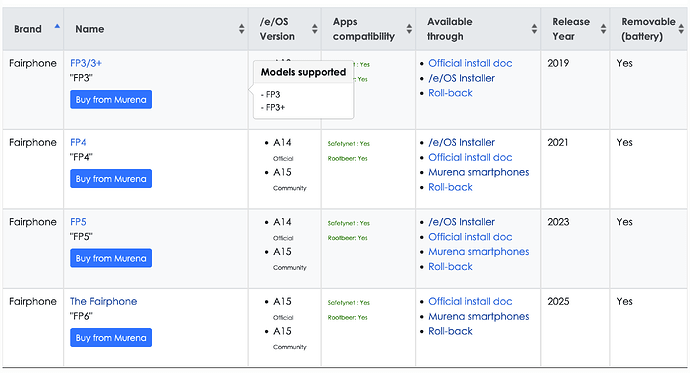Click Buy from Murena for FP5

[111, 258]
